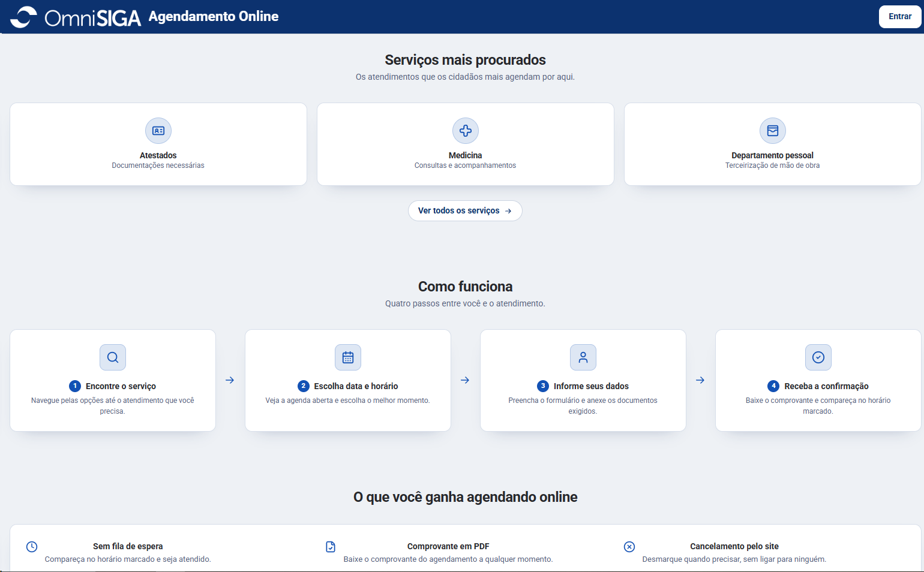Click the X circle icon beside Cancelamento pelo site
The height and width of the screenshot is (572, 924).
click(x=629, y=547)
